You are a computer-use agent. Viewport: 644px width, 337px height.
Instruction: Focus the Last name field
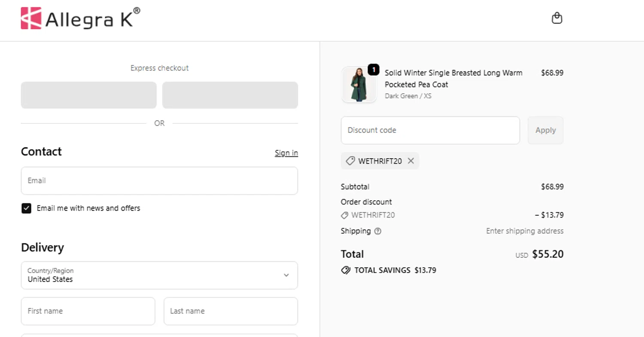pyautogui.click(x=231, y=311)
